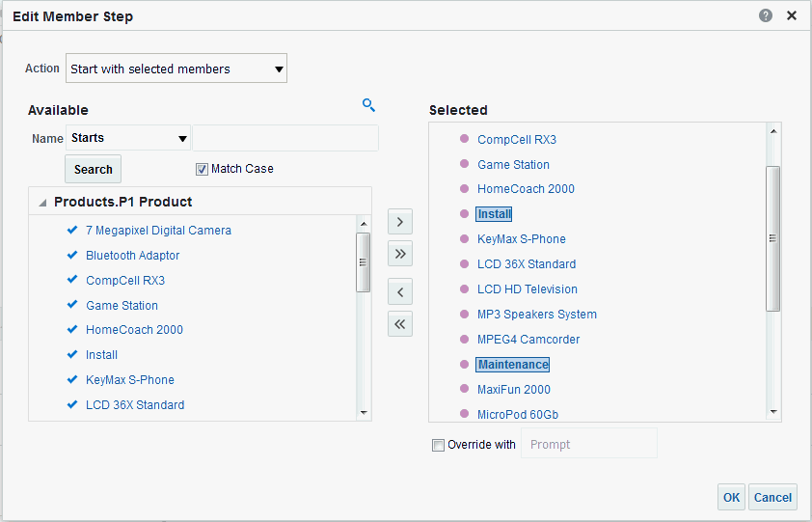Viewport: 812px width, 522px height.
Task: Open the Name Starts dropdown
Action: [x=128, y=138]
